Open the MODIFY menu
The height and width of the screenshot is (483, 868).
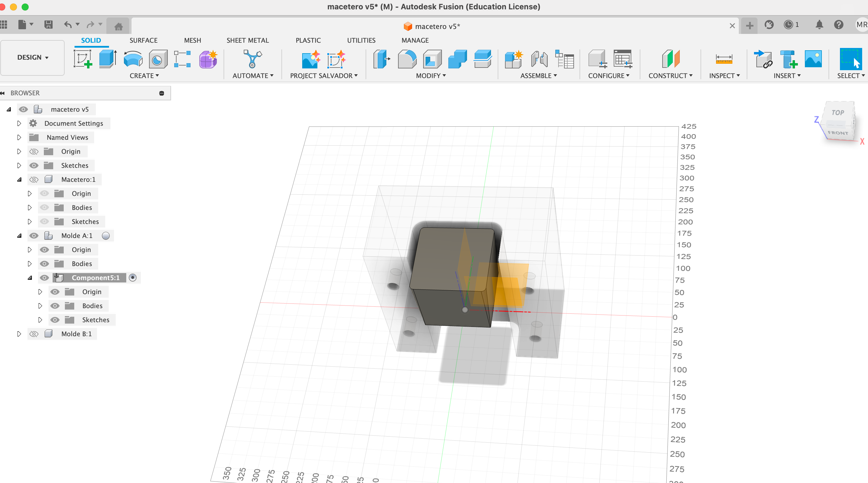pyautogui.click(x=430, y=76)
